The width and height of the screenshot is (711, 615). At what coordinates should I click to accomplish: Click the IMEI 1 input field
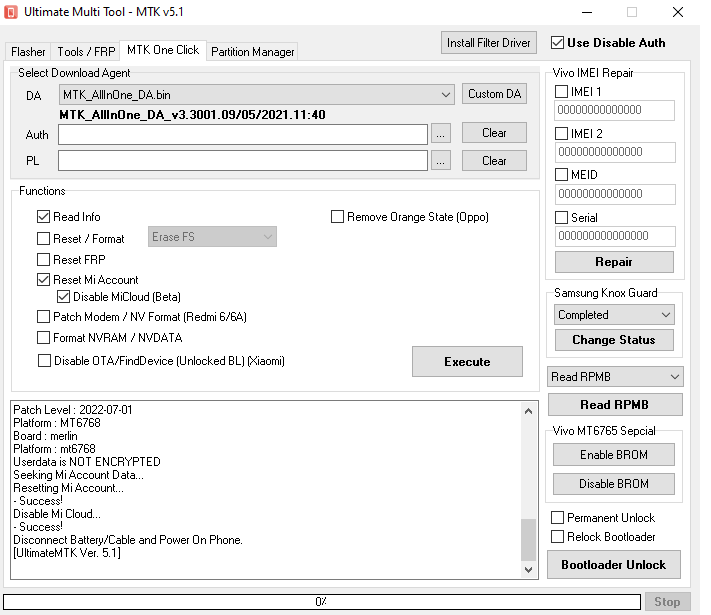615,111
